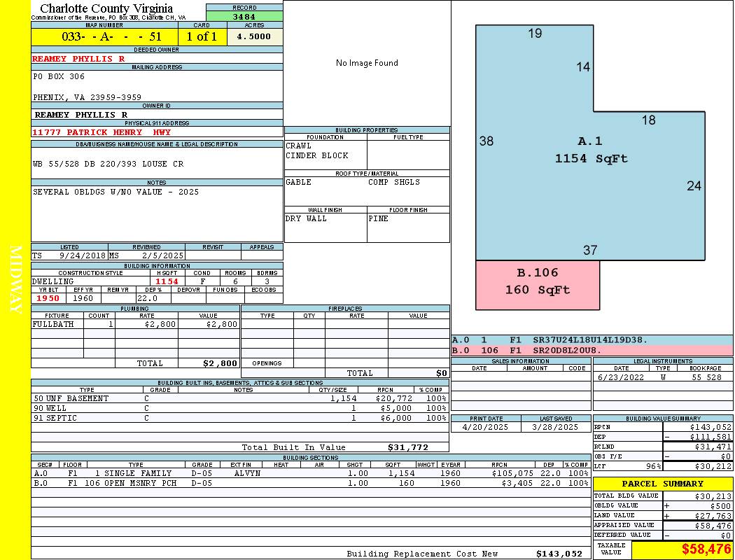This screenshot has width=735, height=560.
Task: Select the FULLBATH plumbing fixture row
Action: tap(136, 324)
